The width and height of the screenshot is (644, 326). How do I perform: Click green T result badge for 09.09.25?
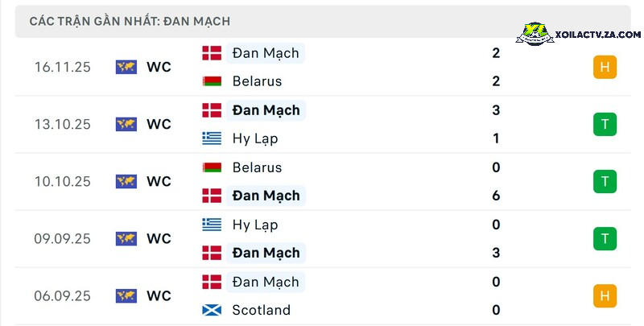click(x=605, y=238)
